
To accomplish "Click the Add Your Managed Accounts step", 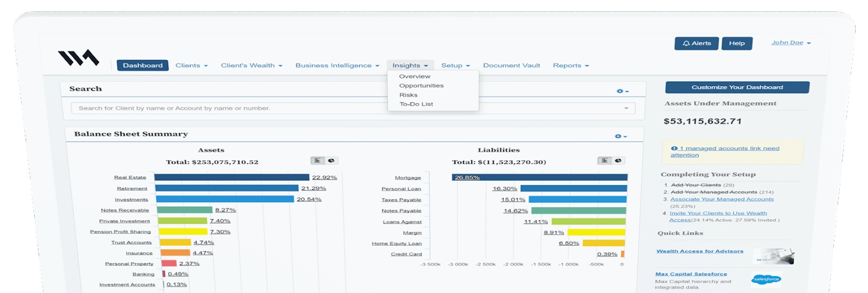I will (x=714, y=192).
